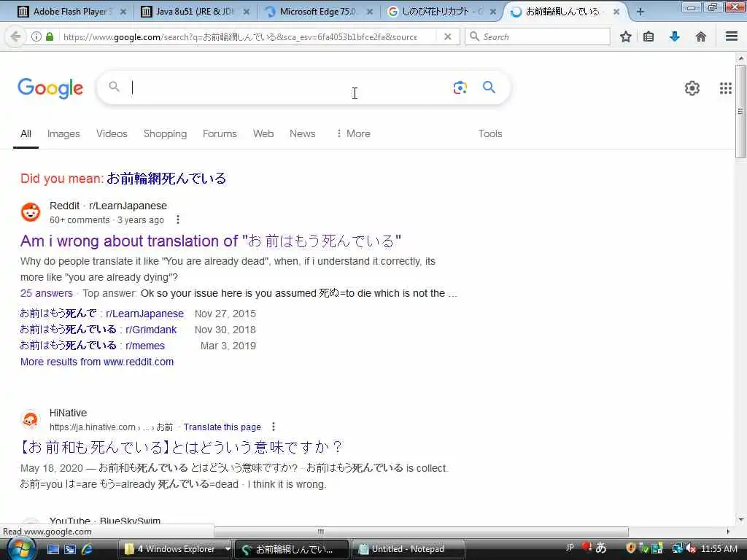Select the Images search filter

(63, 134)
